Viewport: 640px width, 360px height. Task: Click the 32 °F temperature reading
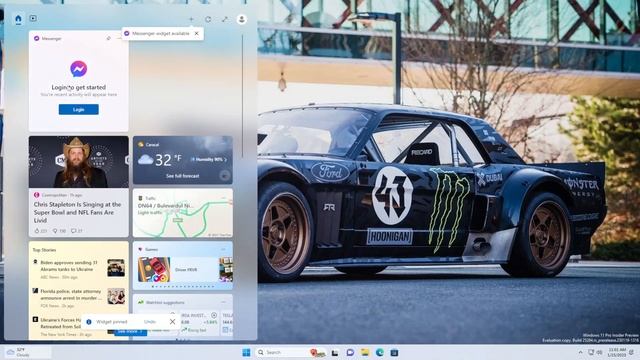[x=168, y=160]
